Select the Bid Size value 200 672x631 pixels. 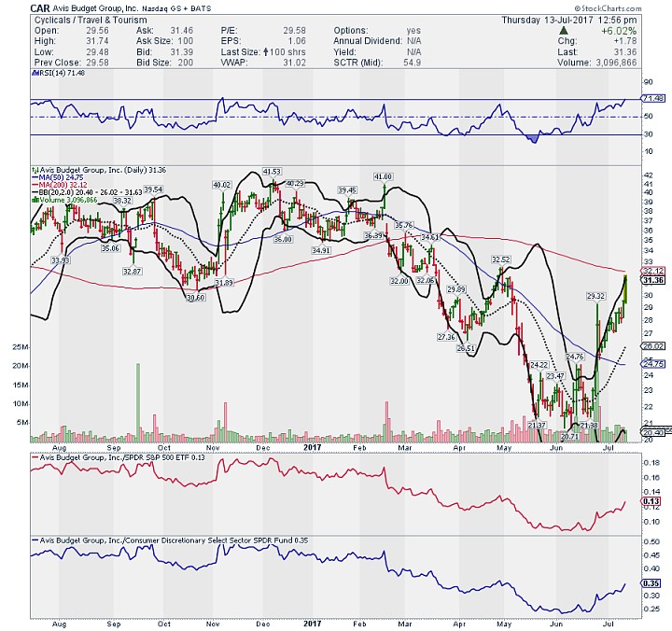186,63
